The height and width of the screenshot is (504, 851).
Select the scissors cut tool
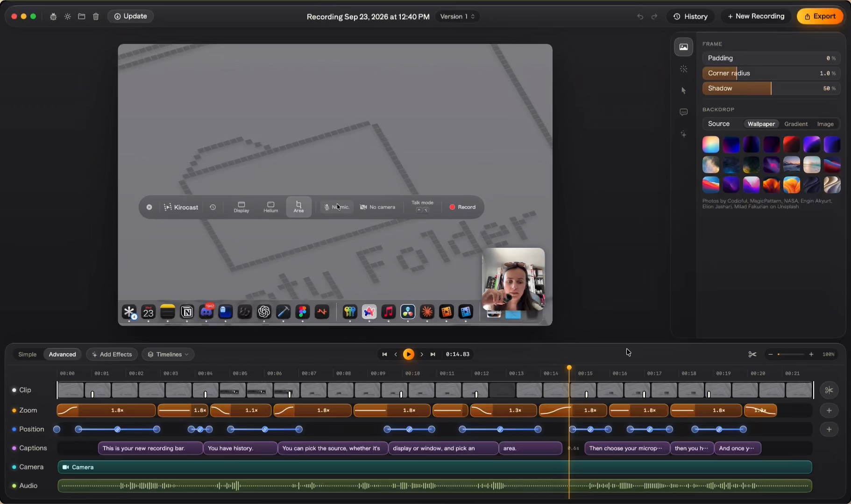(752, 354)
